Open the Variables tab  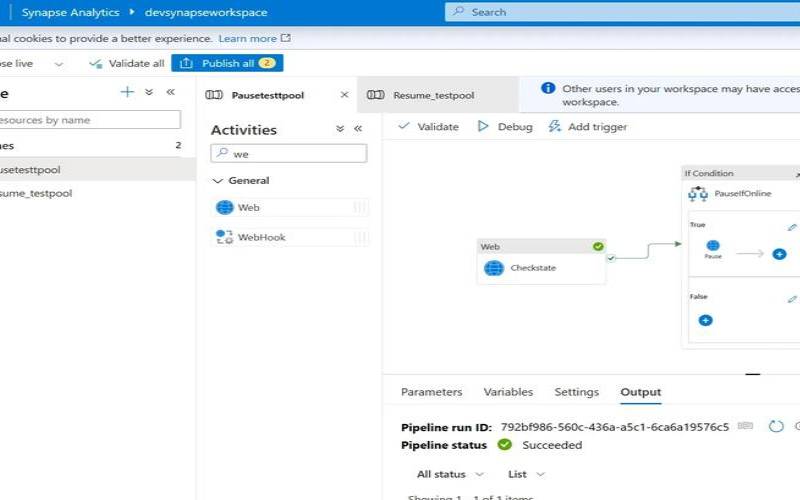click(508, 392)
